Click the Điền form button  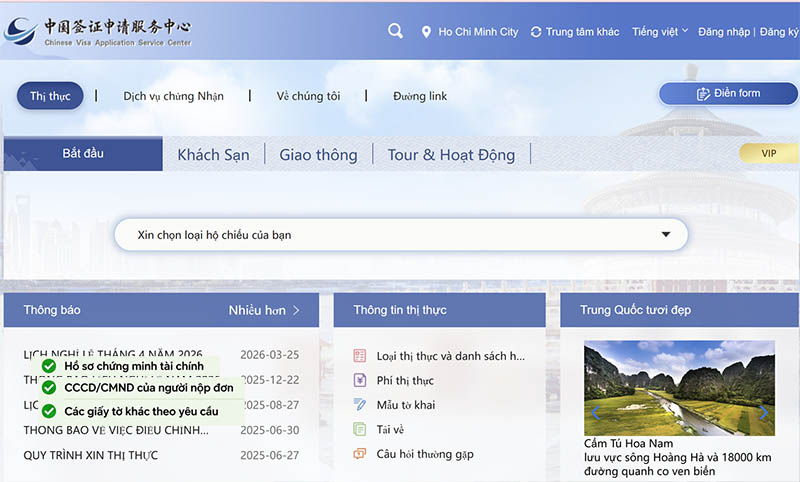729,94
